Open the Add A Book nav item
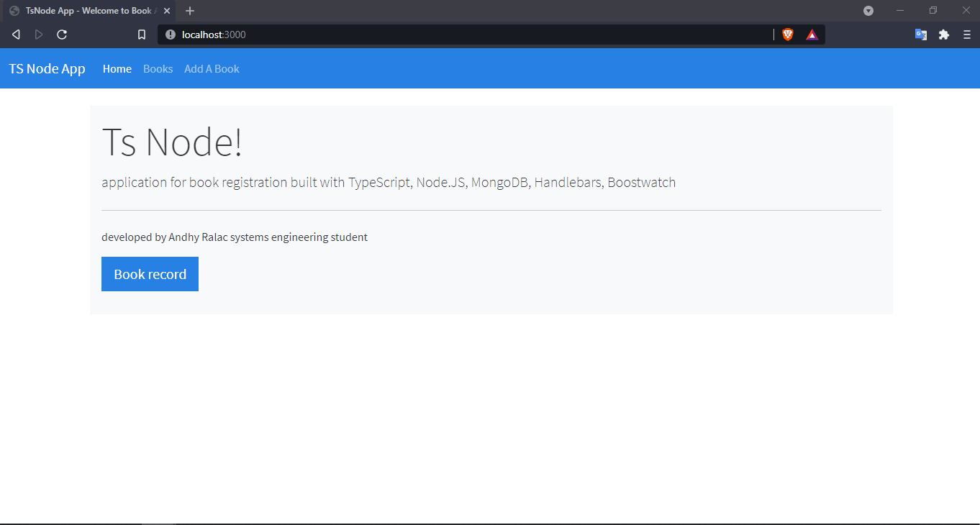Viewport: 980px width, 525px height. click(212, 69)
